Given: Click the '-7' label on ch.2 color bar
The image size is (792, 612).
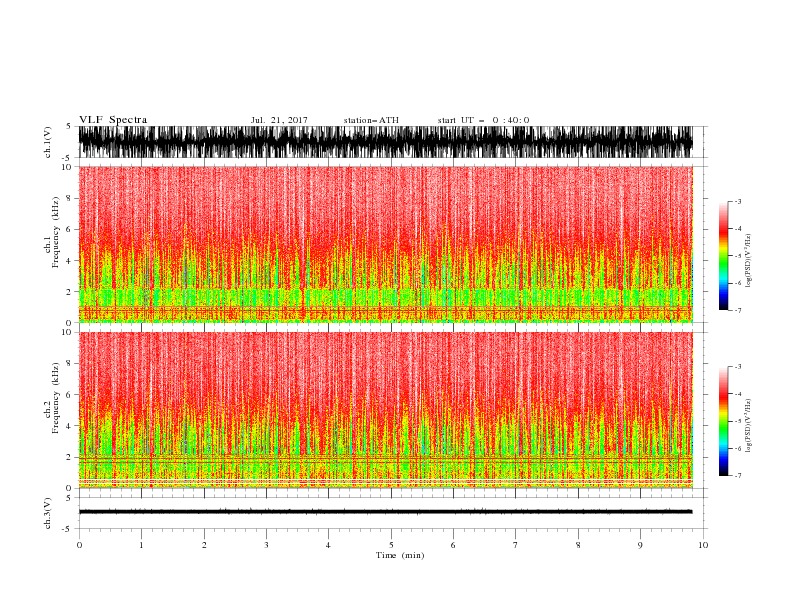Looking at the screenshot, I should point(738,475).
